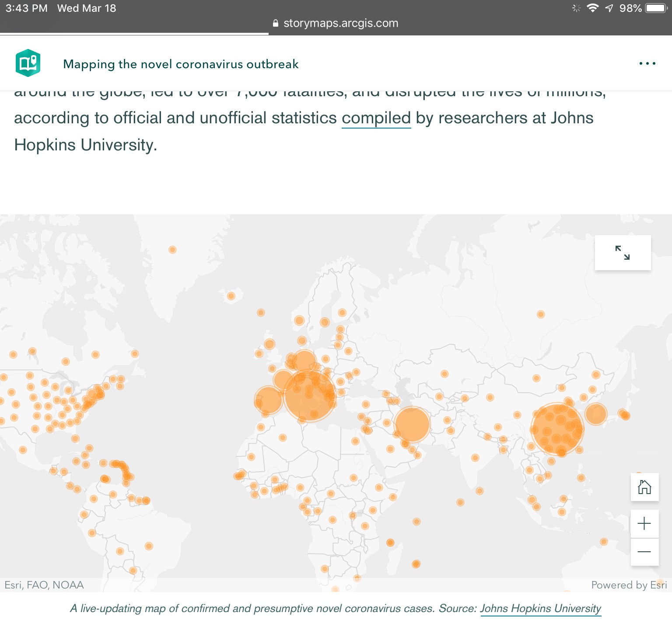
Task: Select the large case bubble over China
Action: click(x=557, y=429)
